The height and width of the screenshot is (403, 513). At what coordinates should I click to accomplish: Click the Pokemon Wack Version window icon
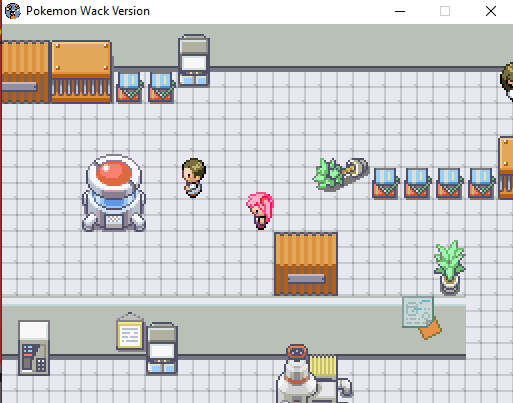(13, 11)
